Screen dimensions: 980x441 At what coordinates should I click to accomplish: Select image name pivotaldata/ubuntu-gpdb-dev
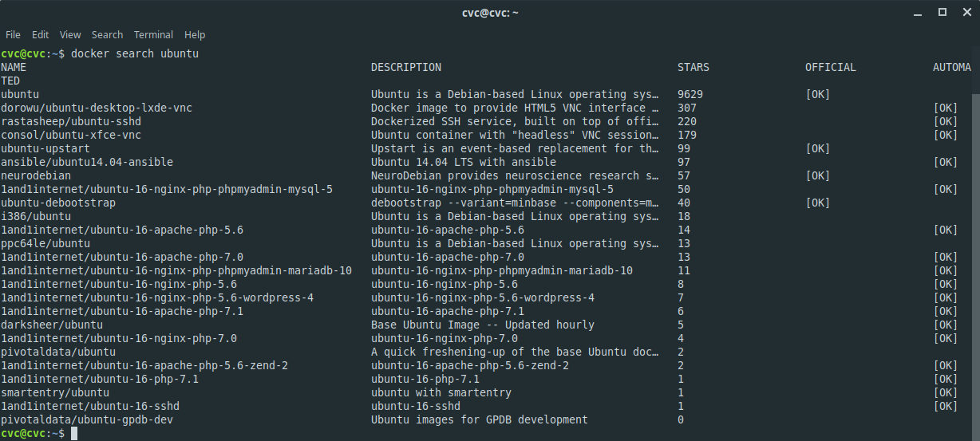coord(87,419)
